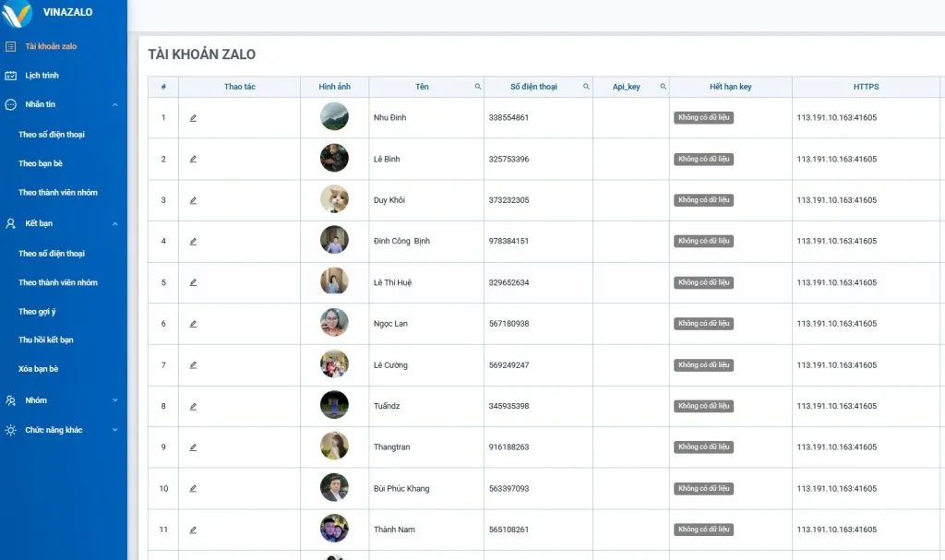Expand the Nhóm sidebar section
This screenshot has width=945, height=560.
(x=114, y=400)
